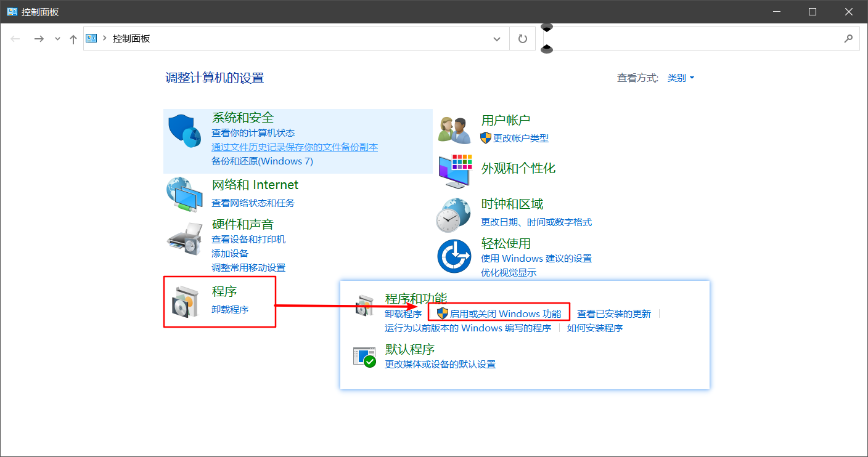This screenshot has height=457, width=868.
Task: Expand the address bar dropdown arrow
Action: pos(497,38)
